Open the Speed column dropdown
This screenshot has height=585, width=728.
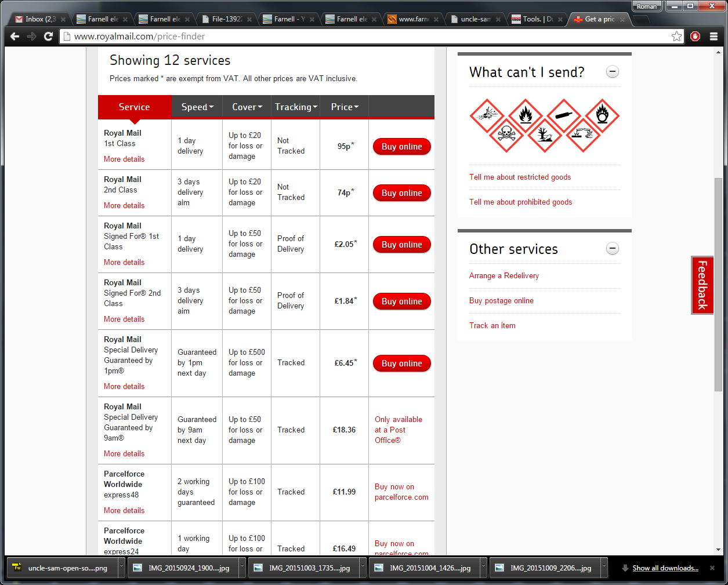coord(197,107)
